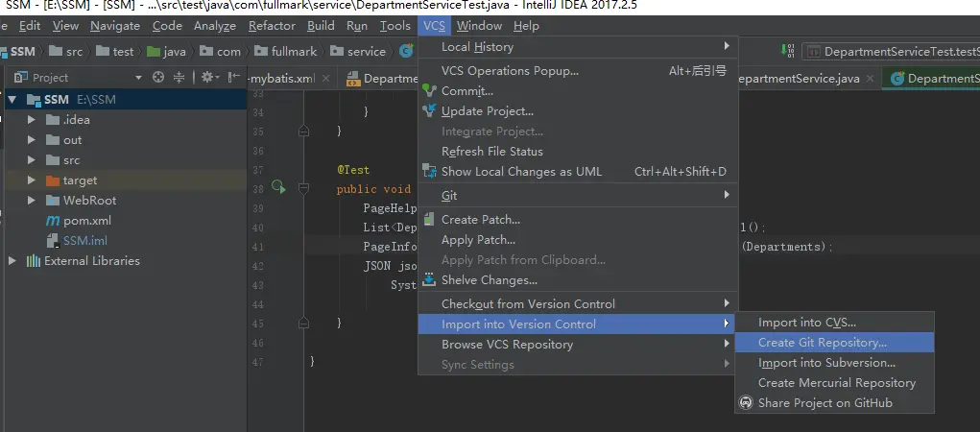Run test via gutter icon line 38
The height and width of the screenshot is (432, 980).
[x=278, y=187]
